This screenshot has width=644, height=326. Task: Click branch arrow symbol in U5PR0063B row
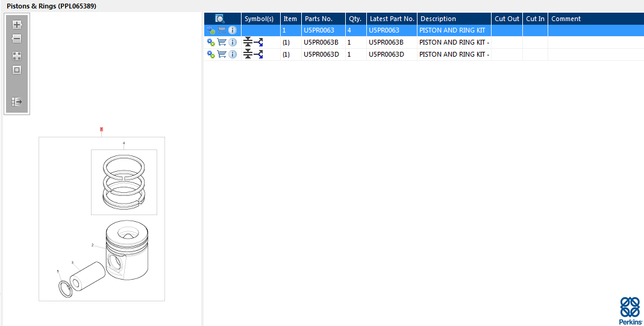click(x=258, y=42)
